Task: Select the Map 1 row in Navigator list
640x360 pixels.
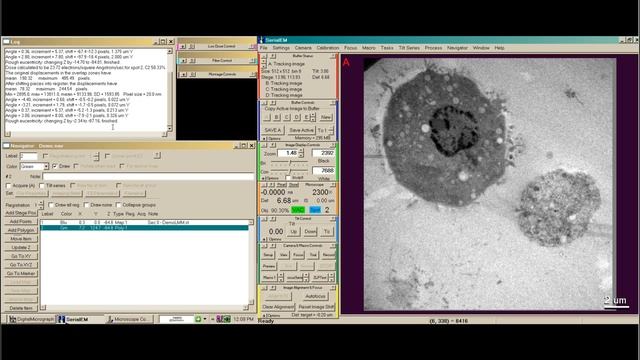Action: tap(144, 222)
